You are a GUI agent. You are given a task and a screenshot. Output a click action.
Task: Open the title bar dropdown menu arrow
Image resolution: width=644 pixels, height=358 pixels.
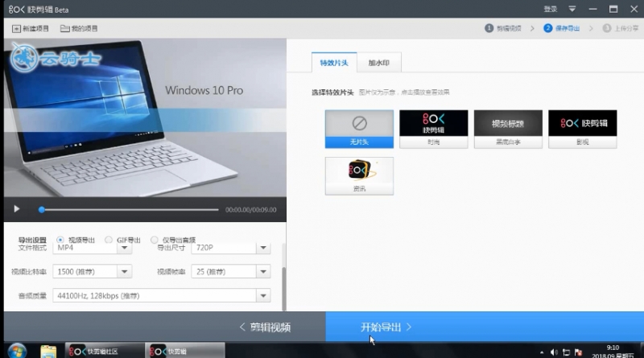(x=572, y=9)
